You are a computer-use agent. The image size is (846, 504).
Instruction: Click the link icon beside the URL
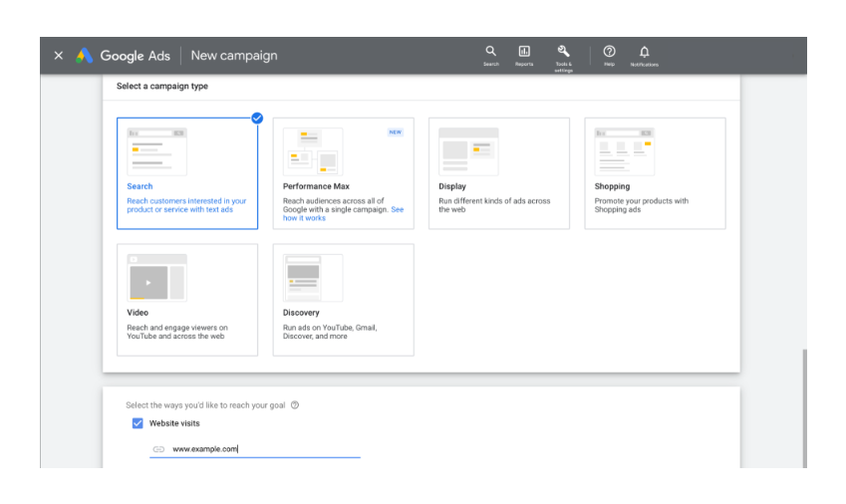(x=158, y=449)
